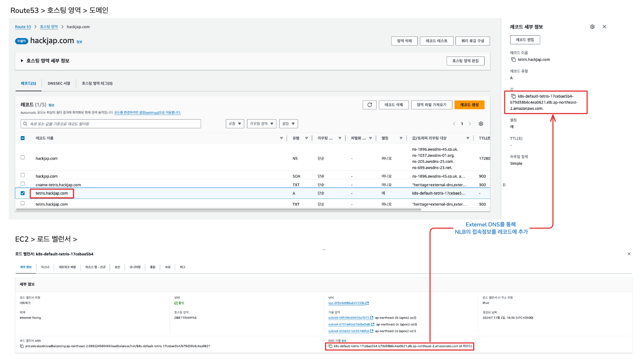Toggle select-all records checkbox

pos(22,138)
